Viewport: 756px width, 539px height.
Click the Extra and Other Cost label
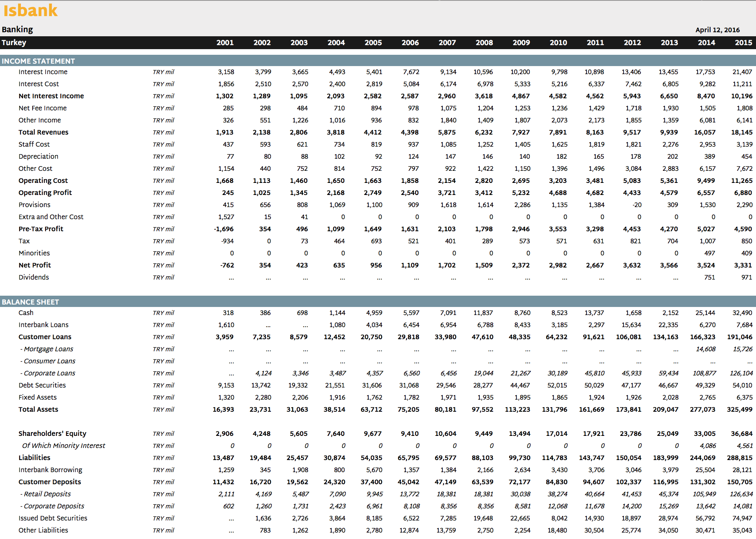51,217
